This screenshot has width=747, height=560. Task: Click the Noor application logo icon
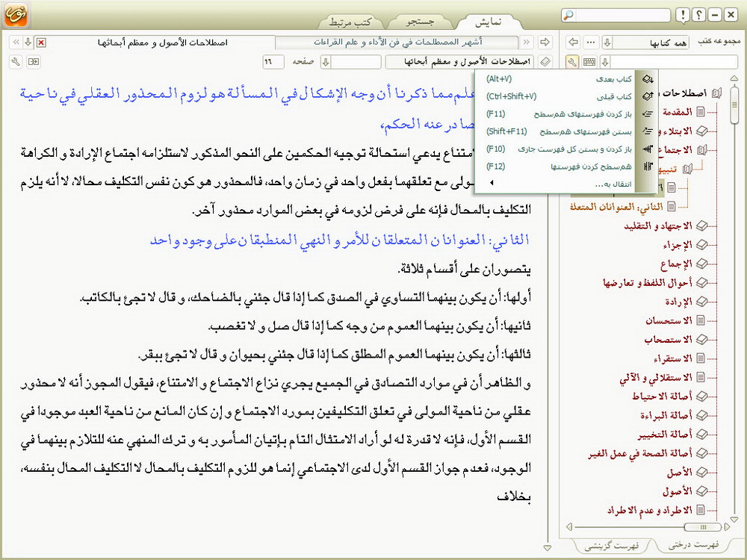point(16,15)
